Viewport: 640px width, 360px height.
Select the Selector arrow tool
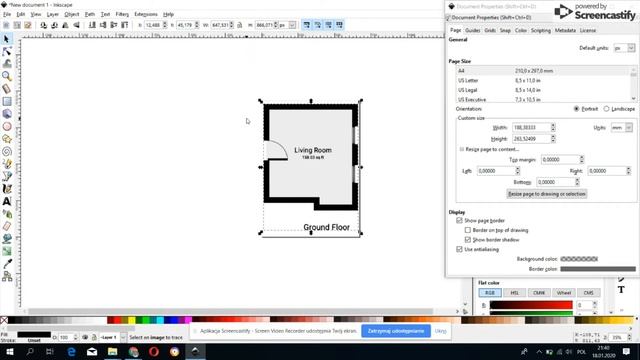point(7,39)
